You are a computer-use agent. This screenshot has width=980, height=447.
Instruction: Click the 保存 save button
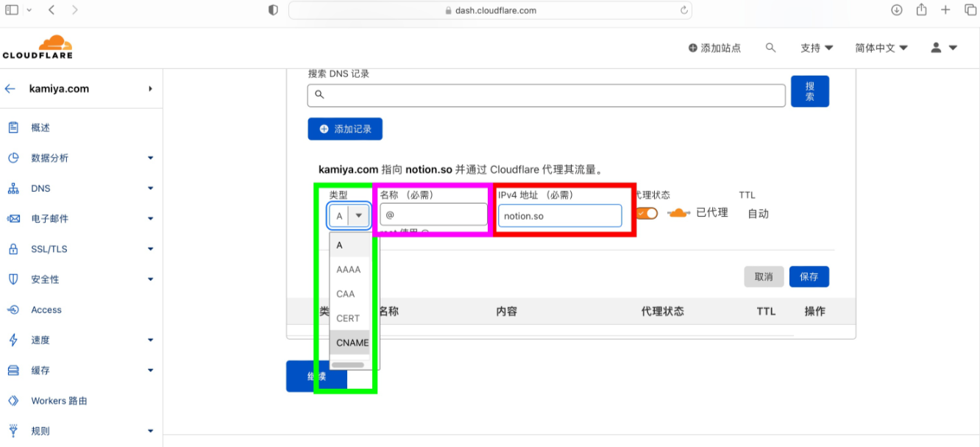point(809,276)
